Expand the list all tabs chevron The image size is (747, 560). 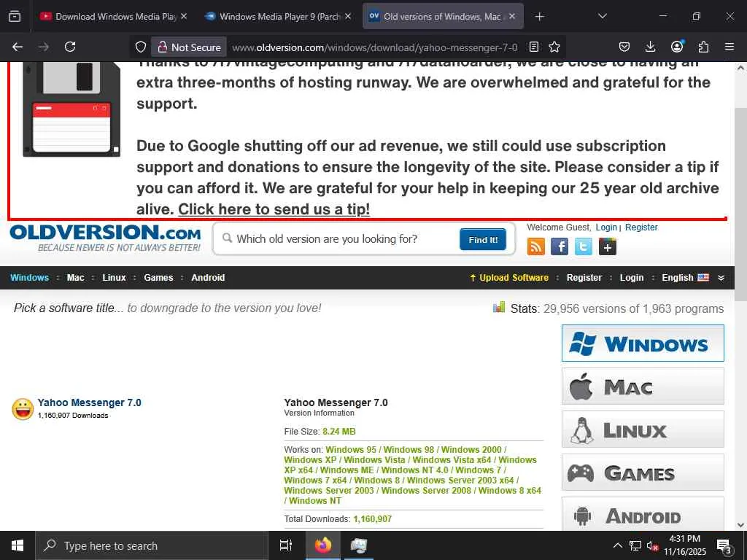pyautogui.click(x=602, y=16)
